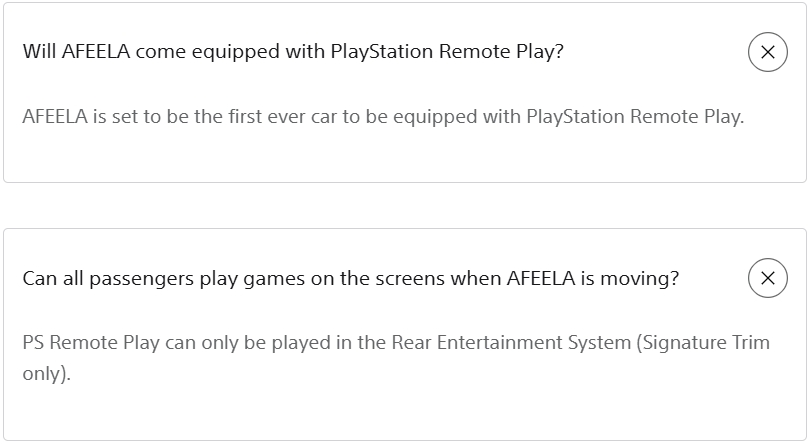810x444 pixels.
Task: Click the 'only).' text on the answer's last line
Action: coord(46,375)
